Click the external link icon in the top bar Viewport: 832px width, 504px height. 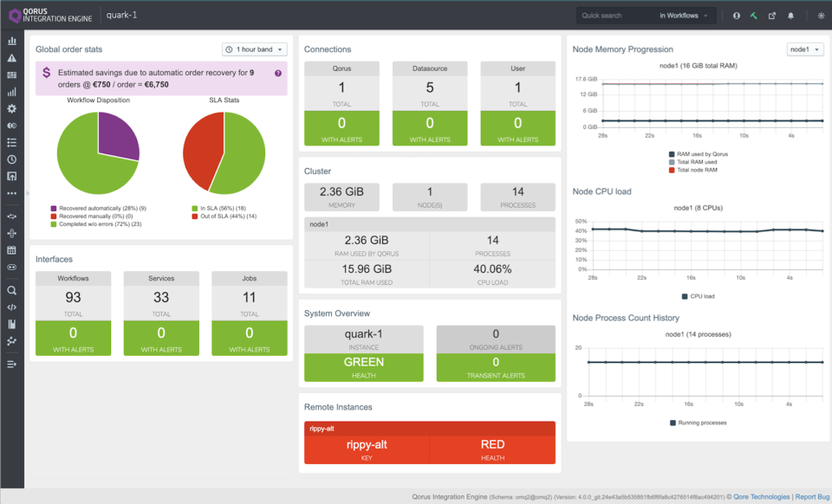[x=772, y=16]
